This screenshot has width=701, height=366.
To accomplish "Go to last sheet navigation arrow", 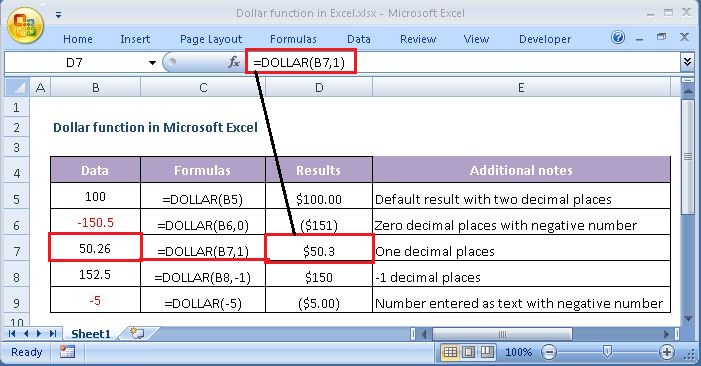I will click(53, 333).
